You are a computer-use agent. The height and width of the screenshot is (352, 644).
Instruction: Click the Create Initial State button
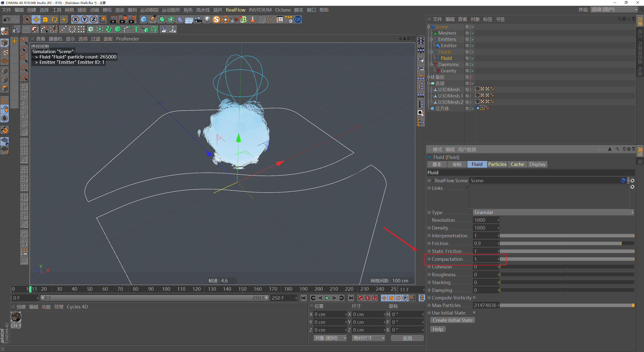pos(453,320)
